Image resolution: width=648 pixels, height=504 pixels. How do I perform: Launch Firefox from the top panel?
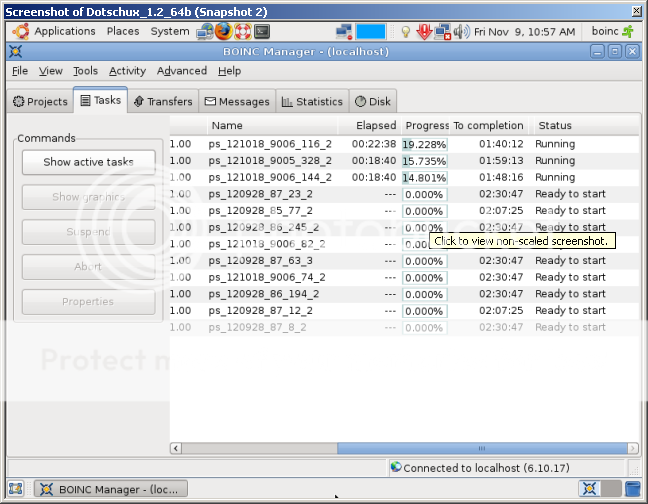(223, 31)
